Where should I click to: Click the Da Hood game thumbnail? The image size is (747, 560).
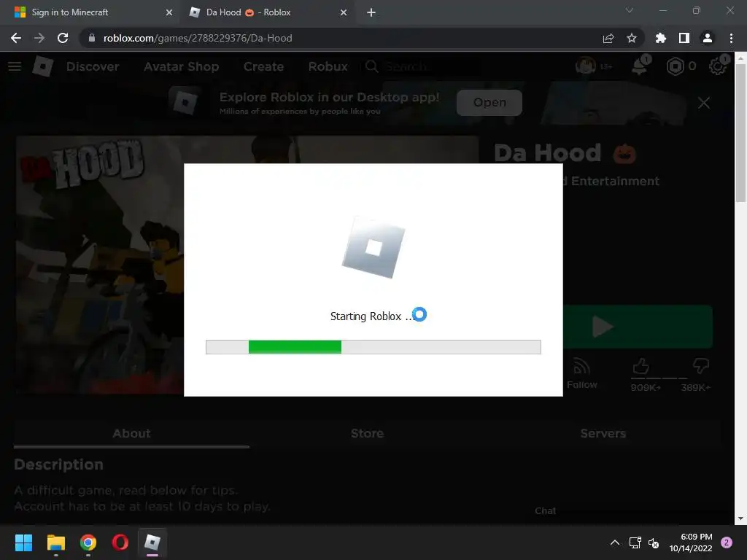pos(100,265)
